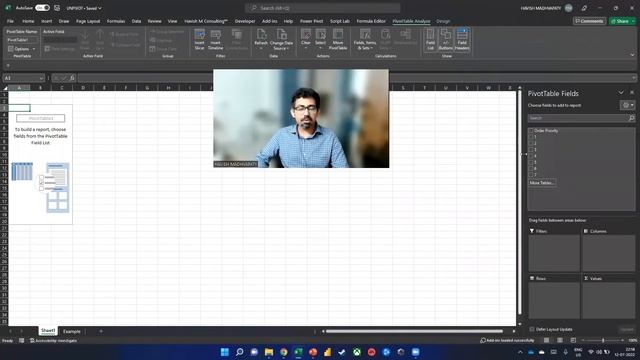Viewport: 640px width, 360px height.
Task: Click Accessibility: Investigate in status bar
Action: pos(53,340)
